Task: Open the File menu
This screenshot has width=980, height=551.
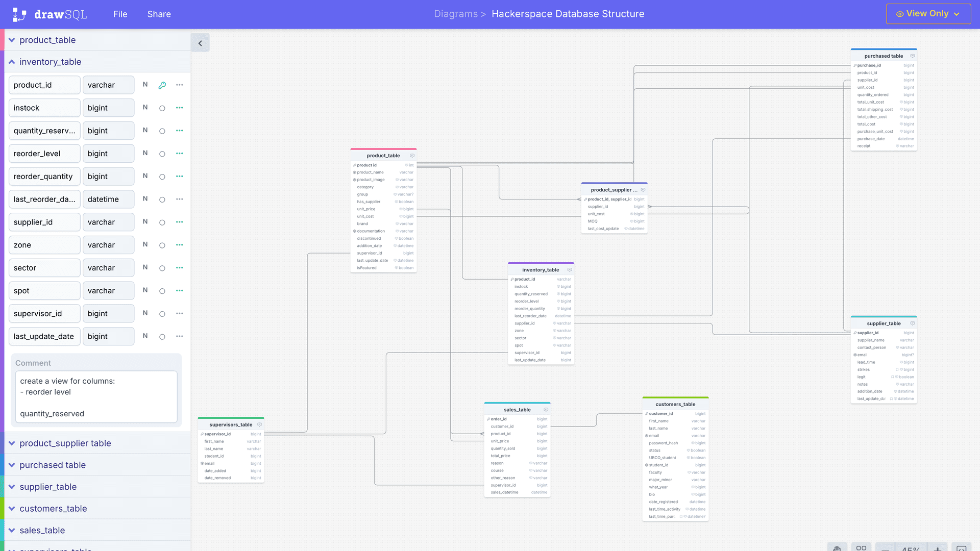Action: point(120,14)
